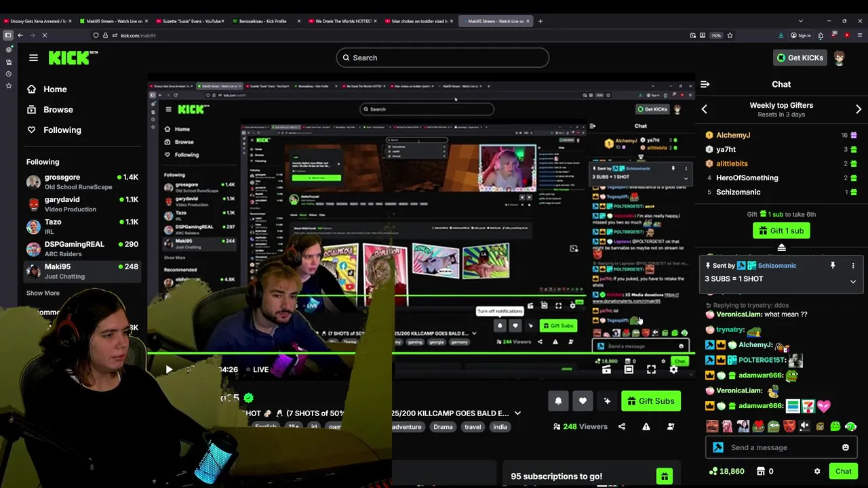
Task: Switch to Benzoalkisau Kick Profile tab
Action: (x=263, y=21)
